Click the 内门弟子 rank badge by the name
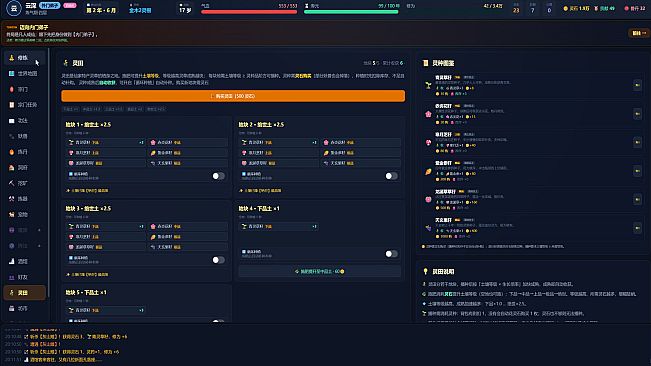This screenshot has width=651, height=366. [x=49, y=5]
